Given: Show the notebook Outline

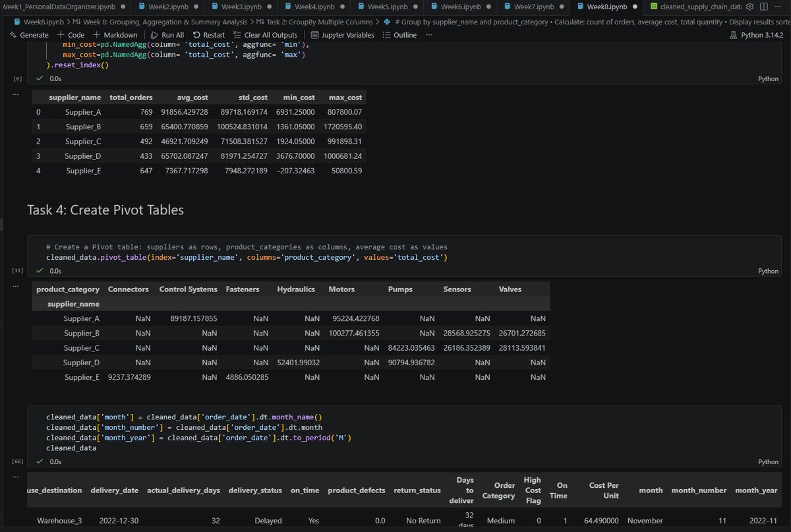Looking at the screenshot, I should click(399, 35).
